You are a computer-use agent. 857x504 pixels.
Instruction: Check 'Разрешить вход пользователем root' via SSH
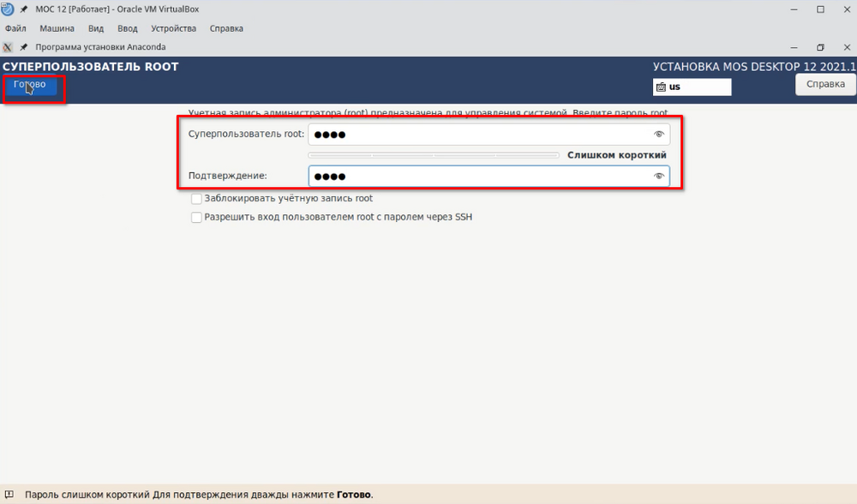[196, 218]
